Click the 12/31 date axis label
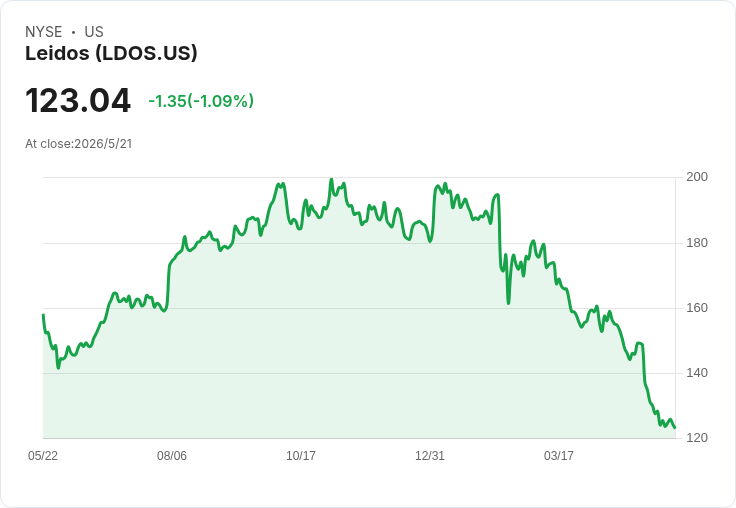 click(x=429, y=455)
